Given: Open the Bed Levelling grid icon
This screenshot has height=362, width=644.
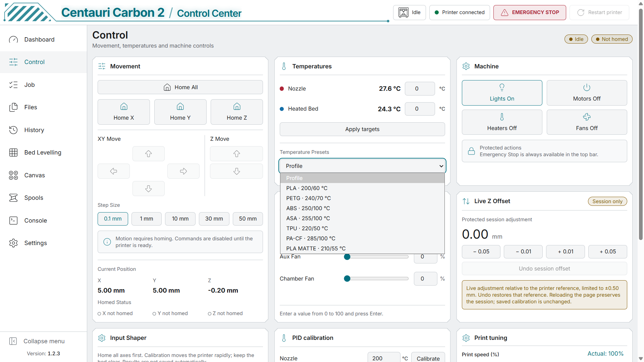Looking at the screenshot, I should tap(13, 153).
